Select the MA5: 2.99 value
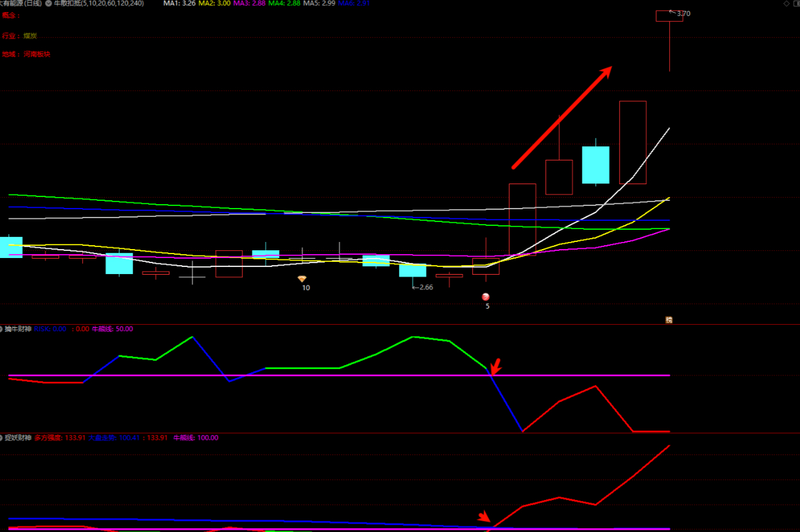The height and width of the screenshot is (532, 800). (x=319, y=3)
